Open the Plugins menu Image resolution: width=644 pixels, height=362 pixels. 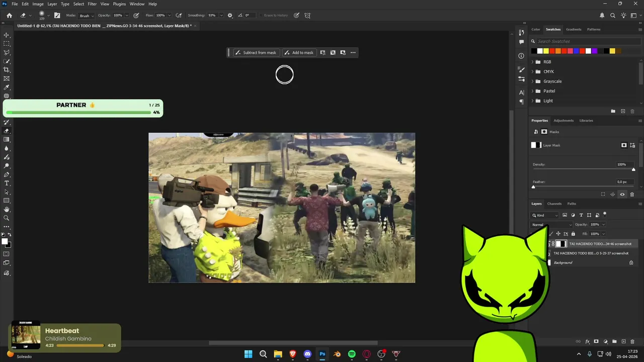click(x=119, y=4)
